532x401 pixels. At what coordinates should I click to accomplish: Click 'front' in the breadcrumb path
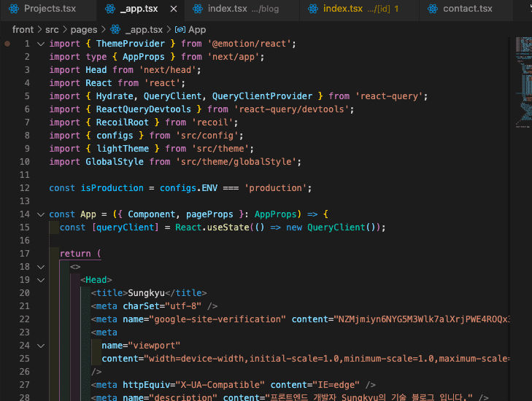coord(23,30)
